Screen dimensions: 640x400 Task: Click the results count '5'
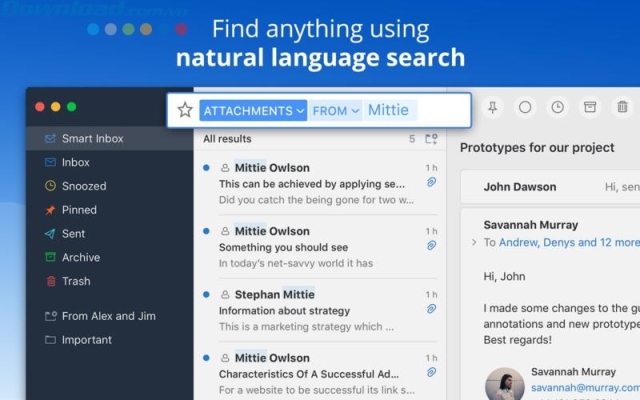pos(412,139)
